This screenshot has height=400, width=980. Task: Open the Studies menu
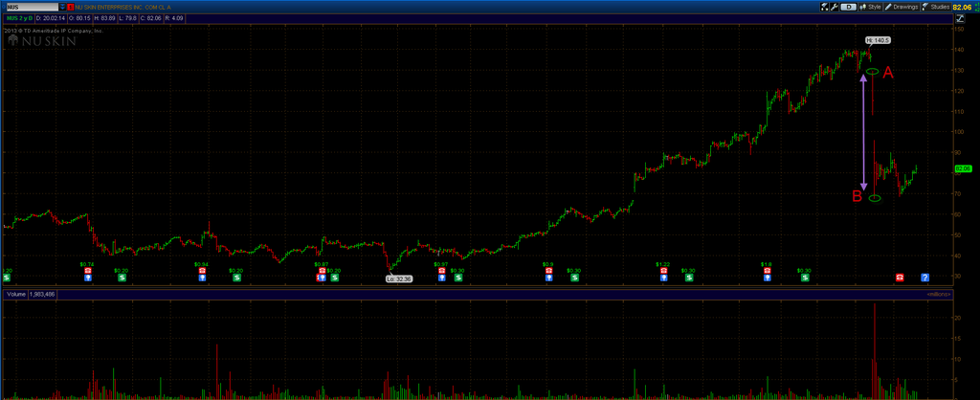pyautogui.click(x=936, y=7)
